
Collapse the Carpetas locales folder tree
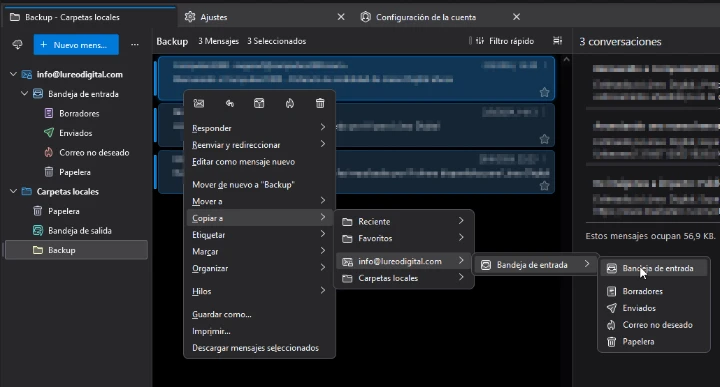pyautogui.click(x=13, y=191)
